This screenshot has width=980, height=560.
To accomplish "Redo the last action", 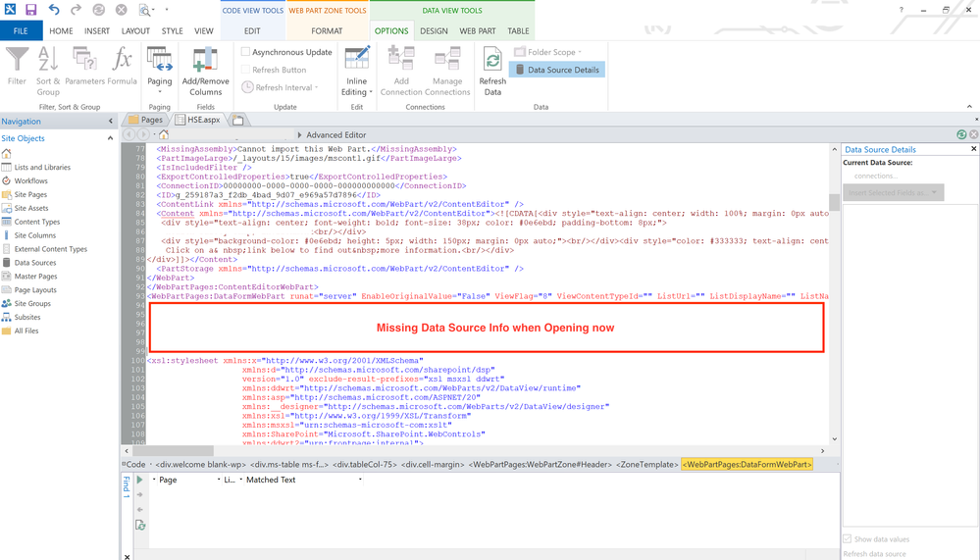I will [76, 10].
